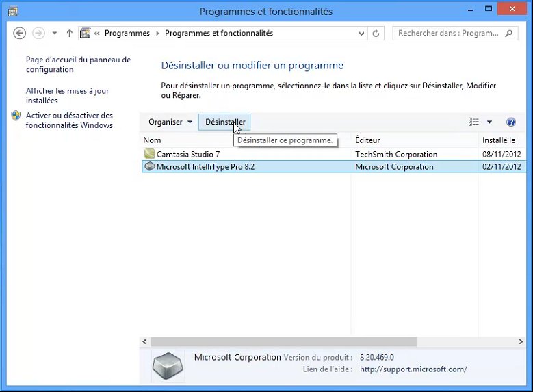Click the search magnifier icon
Screen dimensions: 533x392
click(509, 34)
